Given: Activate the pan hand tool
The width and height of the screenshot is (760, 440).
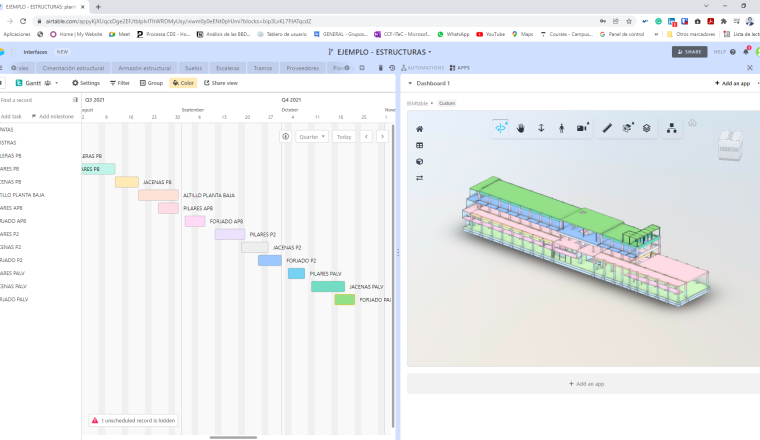Looking at the screenshot, I should pyautogui.click(x=521, y=128).
